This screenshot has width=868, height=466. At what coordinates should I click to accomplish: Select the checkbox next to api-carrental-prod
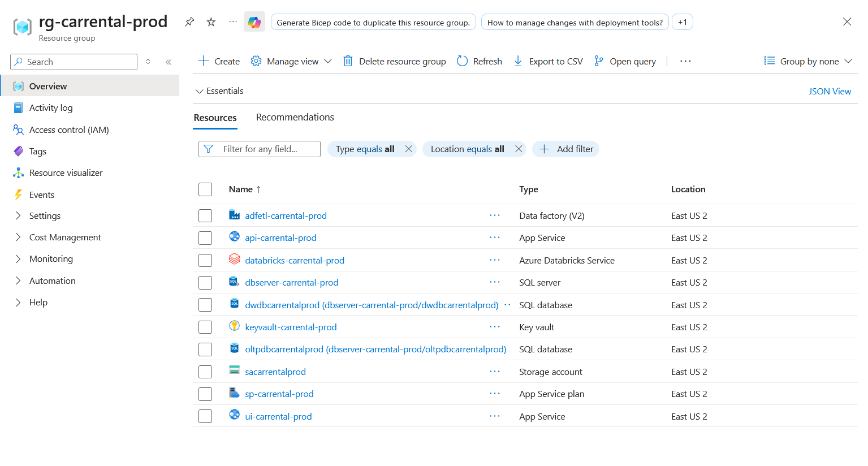pos(205,238)
